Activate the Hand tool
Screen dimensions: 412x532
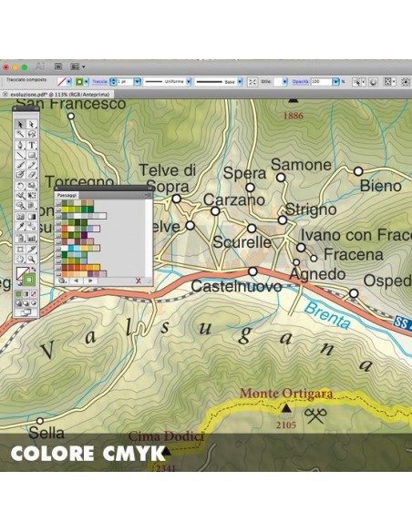[20, 260]
